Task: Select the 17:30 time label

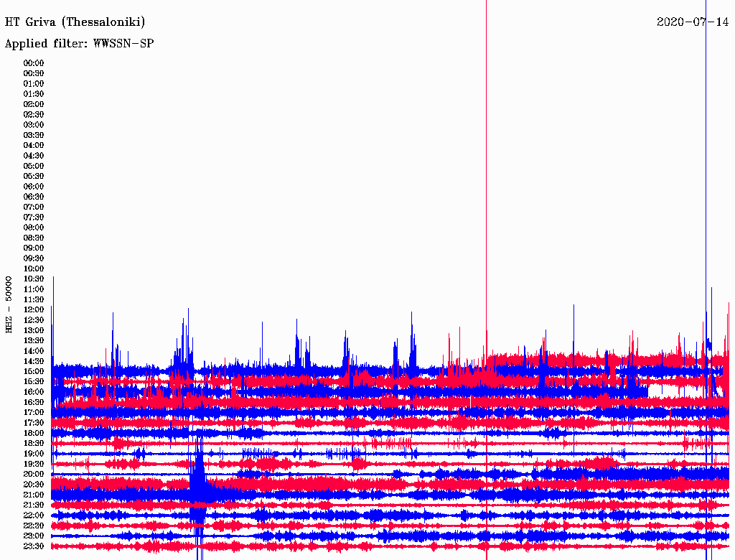Action: 34,423
